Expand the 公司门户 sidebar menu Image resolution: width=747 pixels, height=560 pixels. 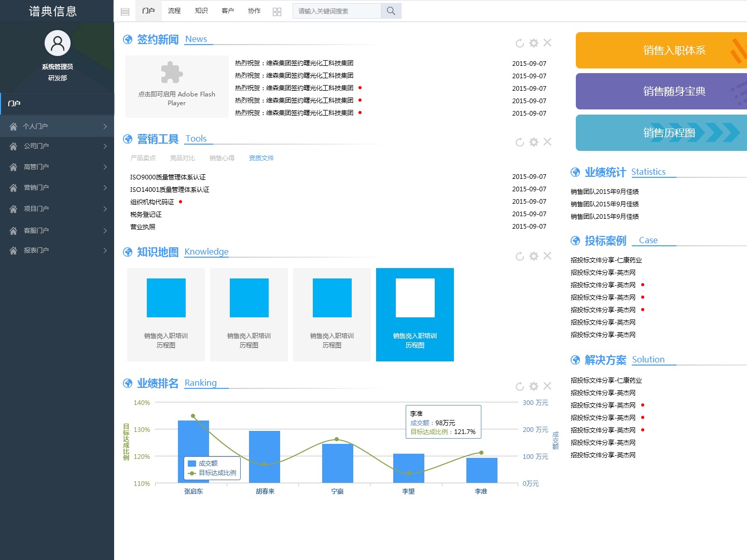(x=57, y=146)
